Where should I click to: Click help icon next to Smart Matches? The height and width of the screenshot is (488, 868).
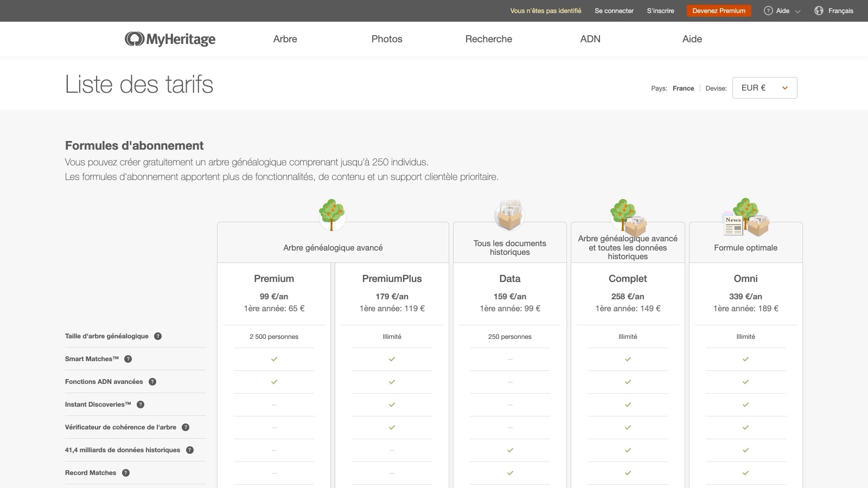[x=128, y=359]
